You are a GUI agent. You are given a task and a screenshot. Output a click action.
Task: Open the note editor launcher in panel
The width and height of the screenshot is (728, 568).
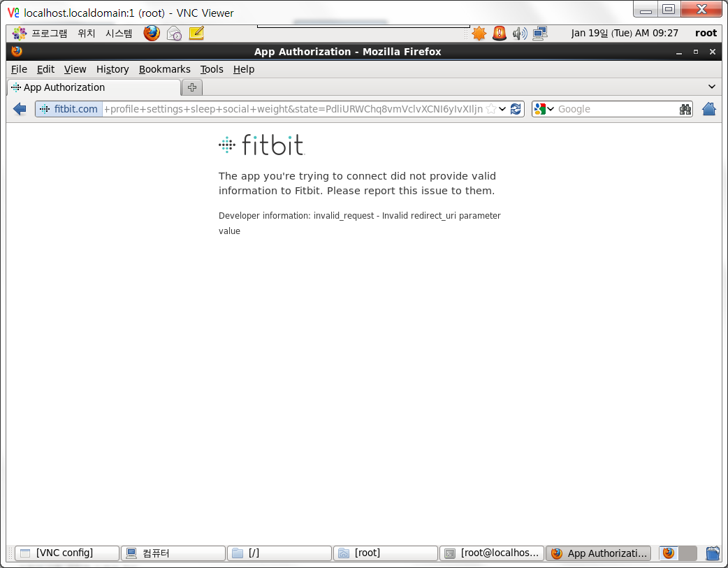(196, 34)
